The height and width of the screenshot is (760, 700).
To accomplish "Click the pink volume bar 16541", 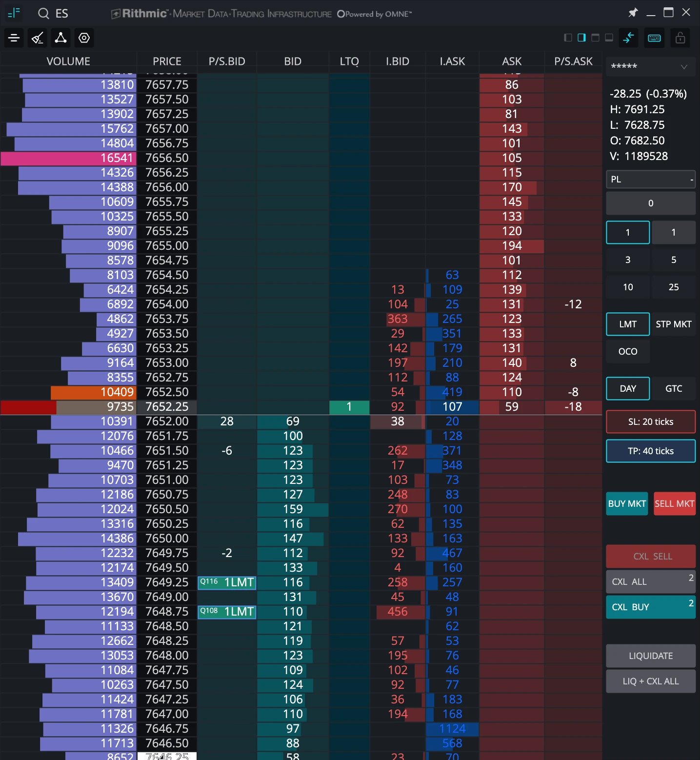I will tap(68, 158).
